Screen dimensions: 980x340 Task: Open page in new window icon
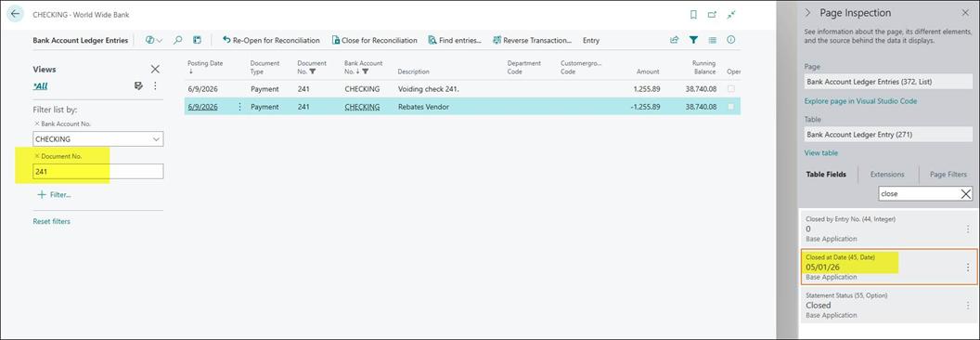tap(712, 15)
